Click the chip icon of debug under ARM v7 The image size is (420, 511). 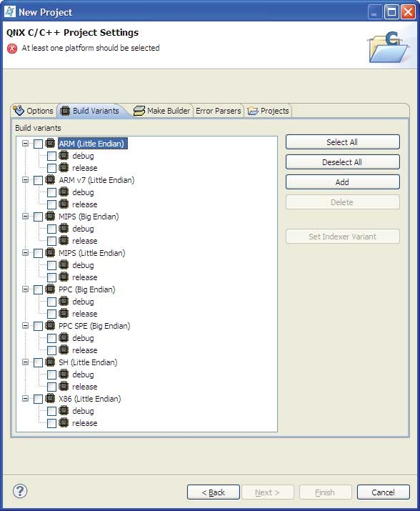click(64, 192)
